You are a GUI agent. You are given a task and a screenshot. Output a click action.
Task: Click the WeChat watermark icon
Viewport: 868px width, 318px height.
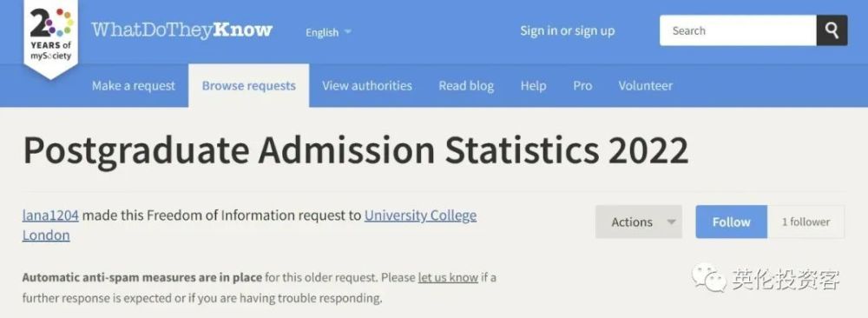tap(708, 277)
